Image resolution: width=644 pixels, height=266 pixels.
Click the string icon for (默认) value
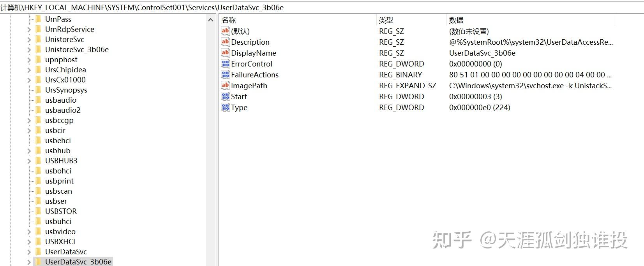click(x=225, y=31)
